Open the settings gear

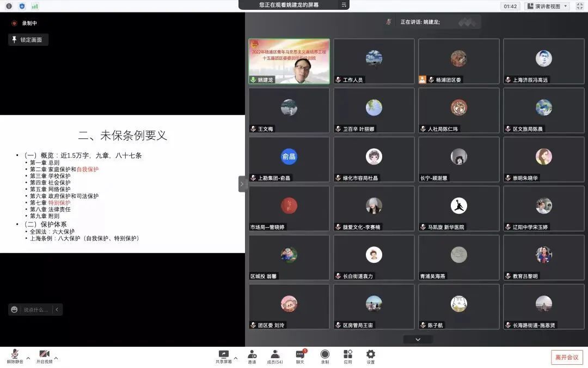[371, 357]
